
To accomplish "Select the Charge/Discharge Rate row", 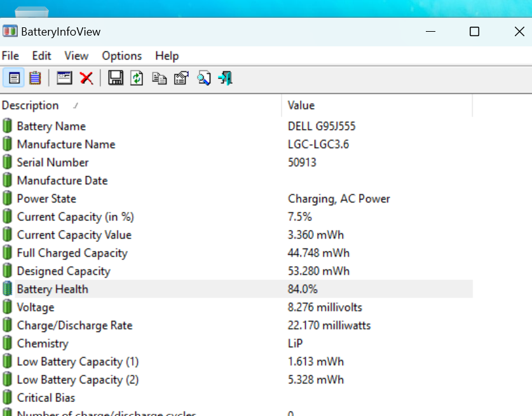I will 236,325.
